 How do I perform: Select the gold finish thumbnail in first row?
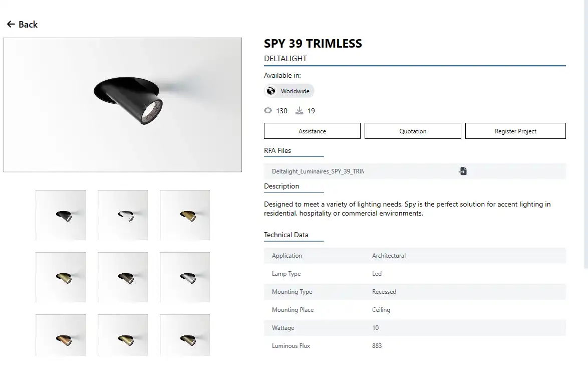(x=185, y=215)
